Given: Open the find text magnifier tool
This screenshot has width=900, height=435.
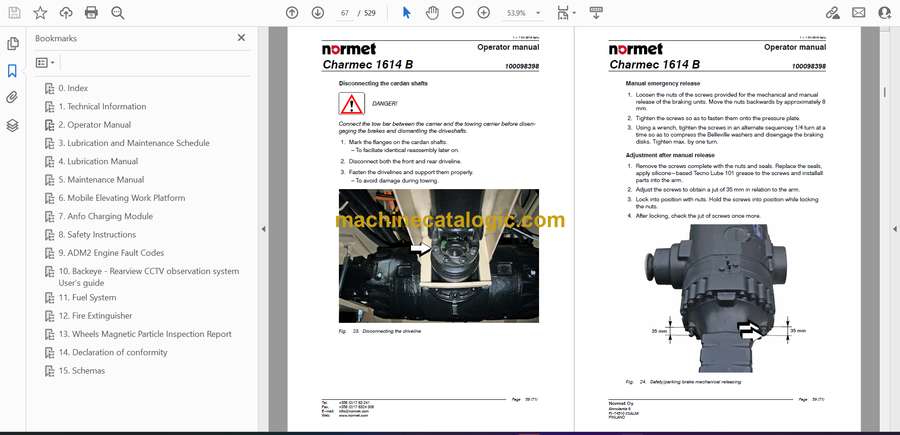Looking at the screenshot, I should [x=118, y=13].
